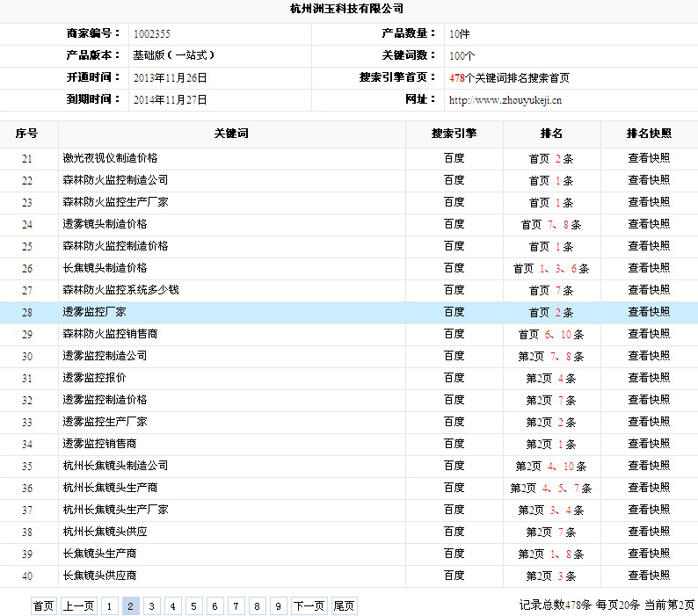View 查看快照 for row 21
The height and width of the screenshot is (616, 698).
[x=649, y=158]
